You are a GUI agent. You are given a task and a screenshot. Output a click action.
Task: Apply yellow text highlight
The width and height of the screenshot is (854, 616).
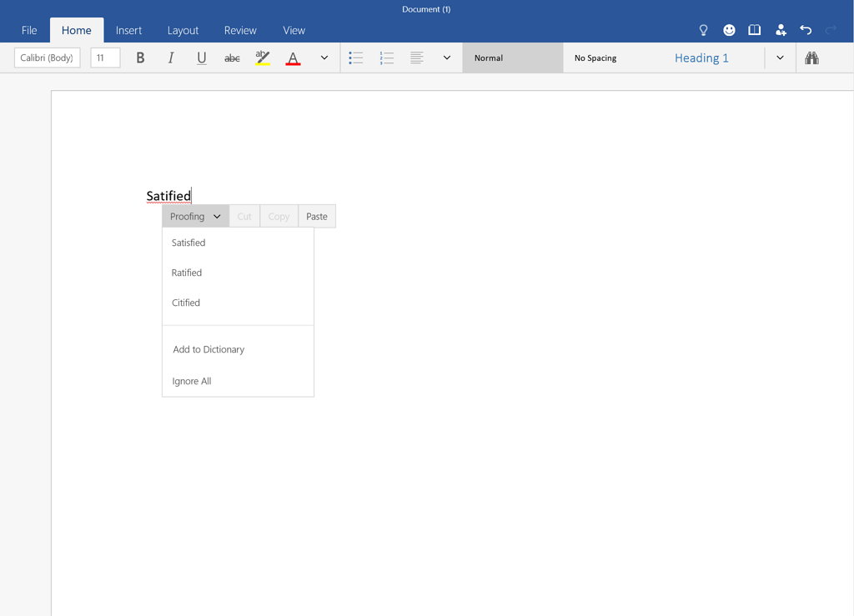pyautogui.click(x=261, y=58)
